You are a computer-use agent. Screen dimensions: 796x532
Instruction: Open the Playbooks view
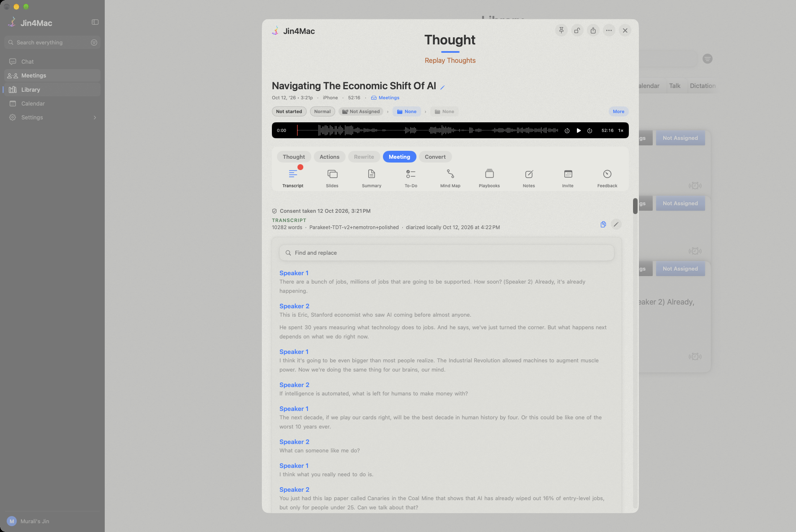tap(489, 178)
